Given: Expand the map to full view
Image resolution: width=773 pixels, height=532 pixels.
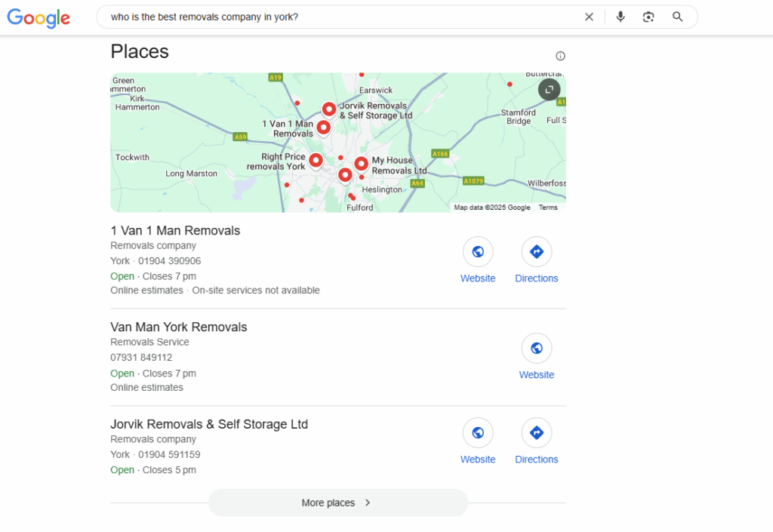Looking at the screenshot, I should (550, 90).
